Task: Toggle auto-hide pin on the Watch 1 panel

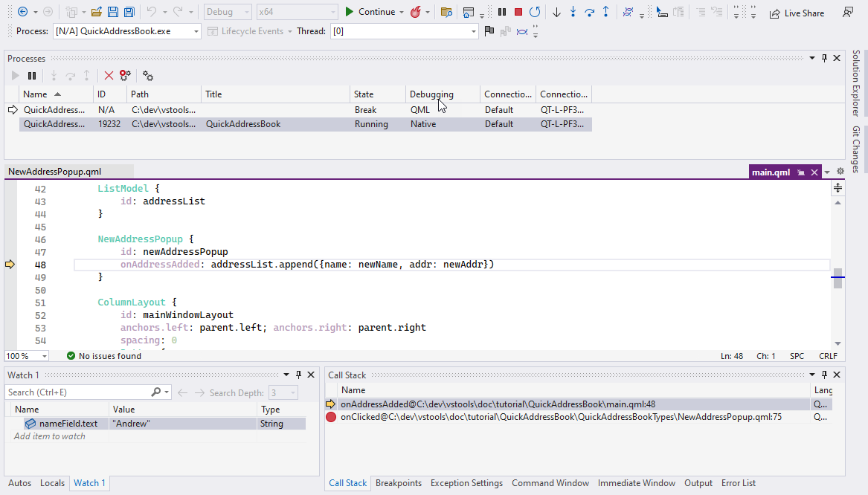Action: (300, 375)
